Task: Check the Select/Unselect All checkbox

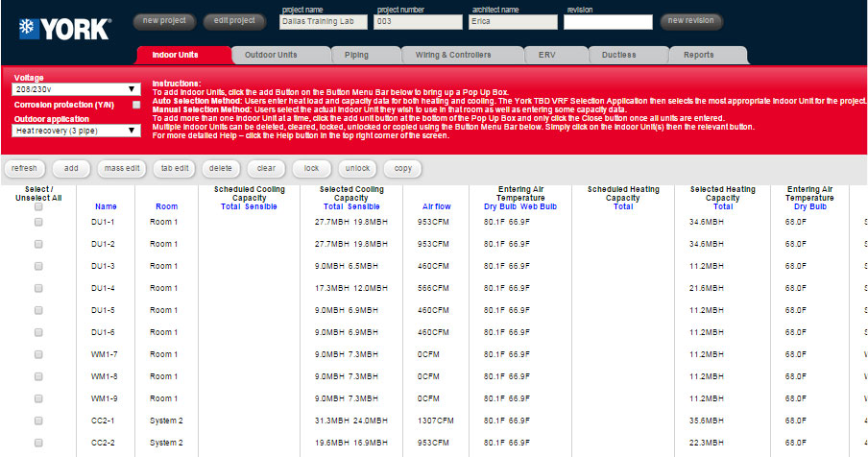Action: tap(38, 206)
